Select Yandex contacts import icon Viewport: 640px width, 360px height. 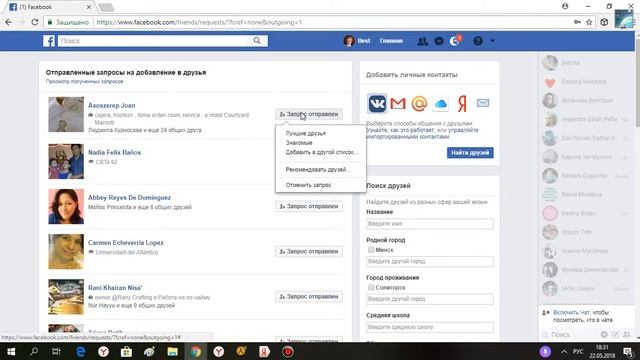click(x=462, y=103)
